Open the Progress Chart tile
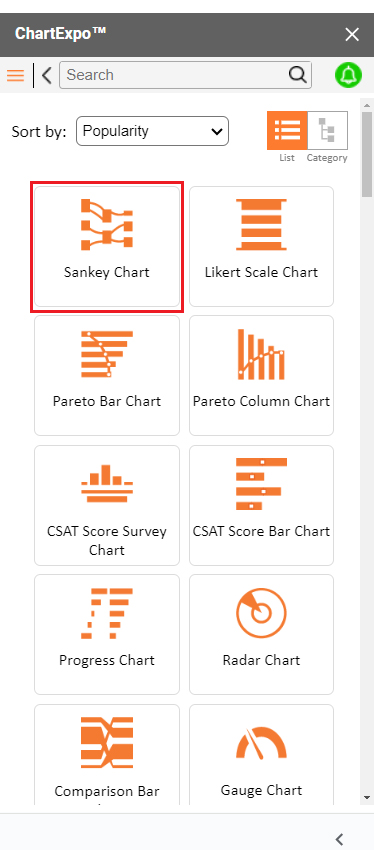374x863 pixels. [x=107, y=635]
